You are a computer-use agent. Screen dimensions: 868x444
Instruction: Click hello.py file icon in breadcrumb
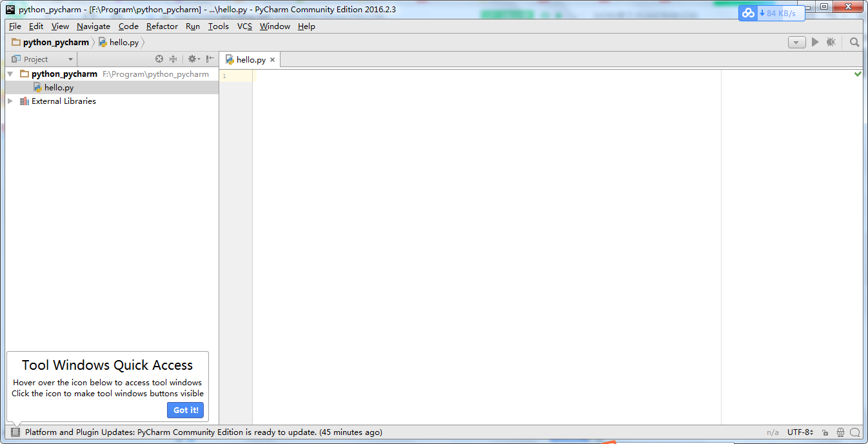pos(103,42)
